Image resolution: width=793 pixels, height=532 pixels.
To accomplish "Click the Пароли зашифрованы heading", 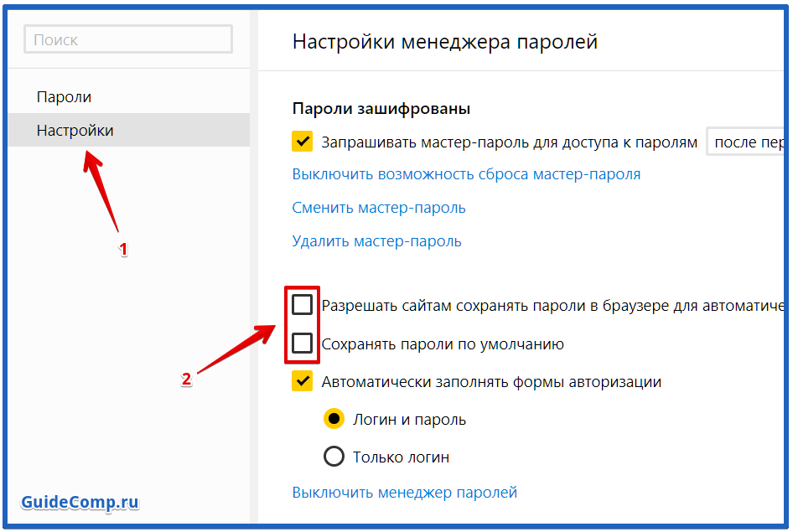I will point(381,109).
